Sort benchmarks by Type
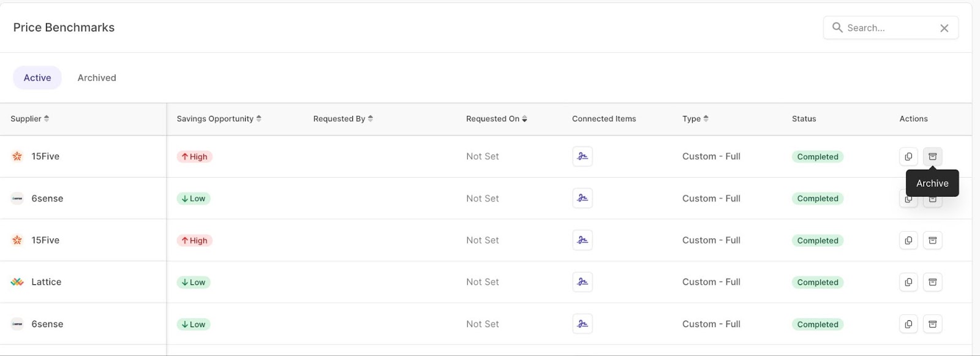Screen dimensions: 980x356 pos(695,119)
